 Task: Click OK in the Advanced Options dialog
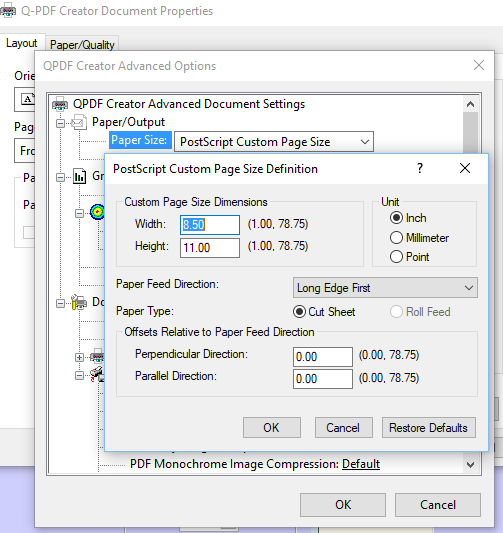(343, 505)
